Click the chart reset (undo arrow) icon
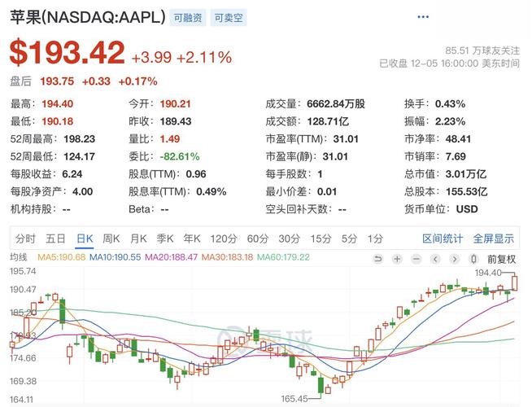 pyautogui.click(x=377, y=258)
